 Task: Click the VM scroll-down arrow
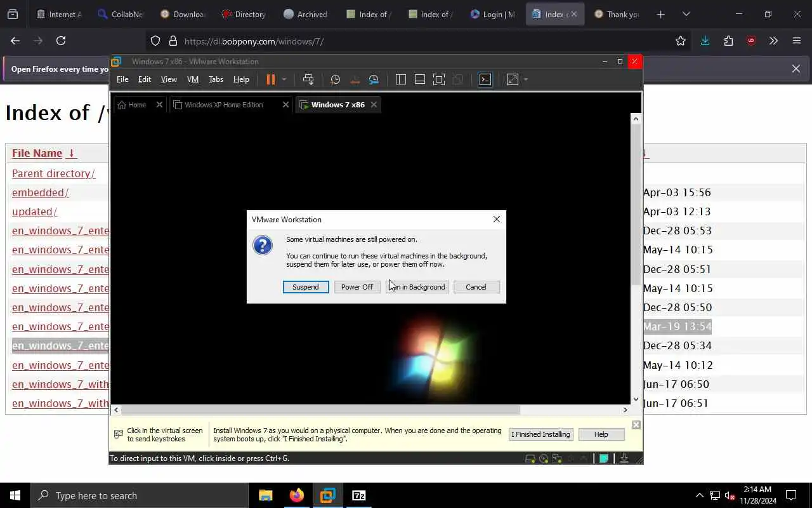pos(636,399)
